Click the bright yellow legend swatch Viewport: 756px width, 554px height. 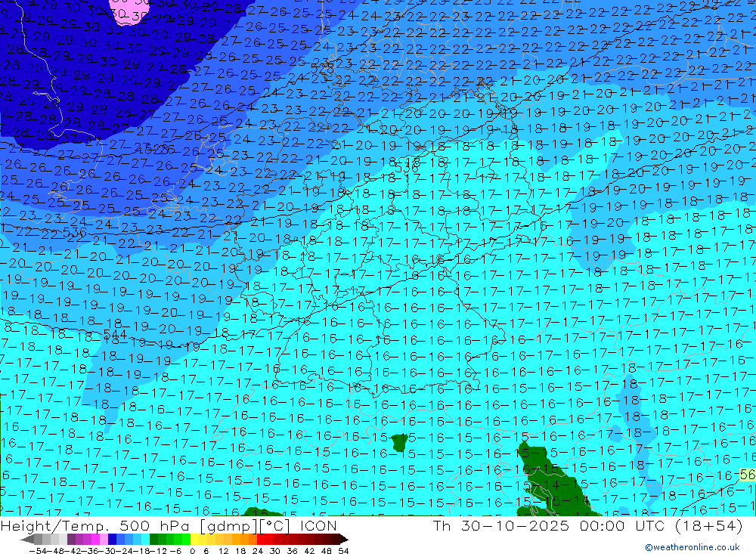coord(195,539)
